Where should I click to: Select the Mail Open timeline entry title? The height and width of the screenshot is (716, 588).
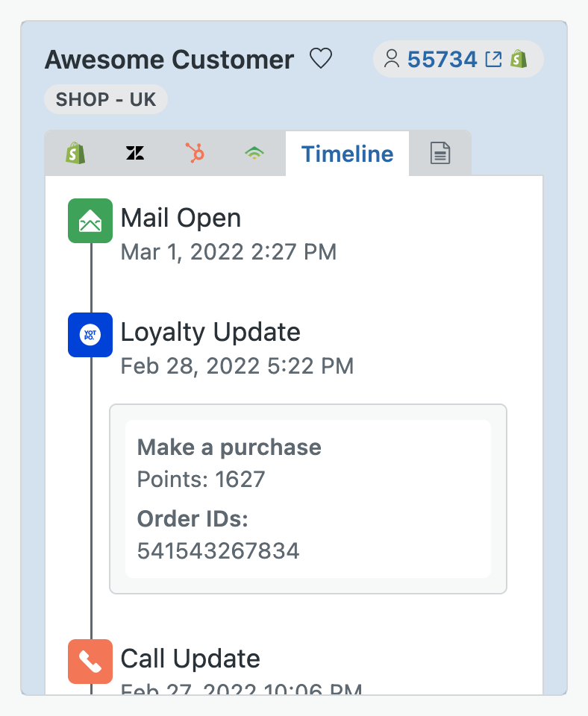click(x=181, y=218)
